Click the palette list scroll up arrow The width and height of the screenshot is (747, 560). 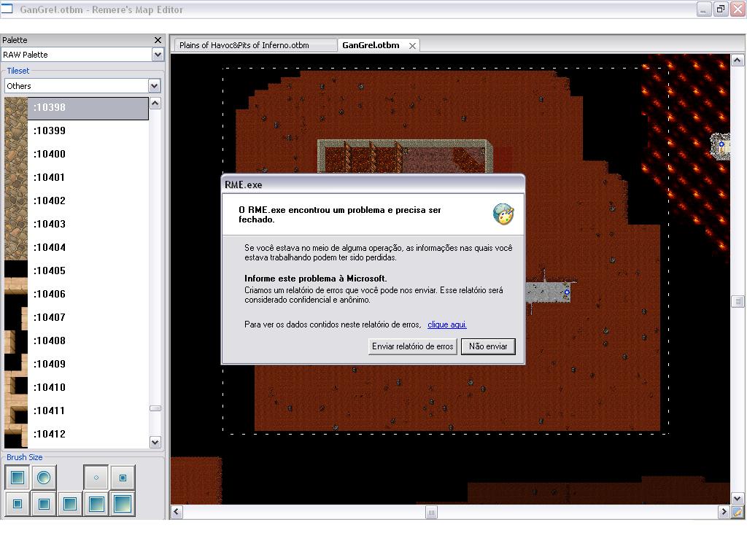155,104
